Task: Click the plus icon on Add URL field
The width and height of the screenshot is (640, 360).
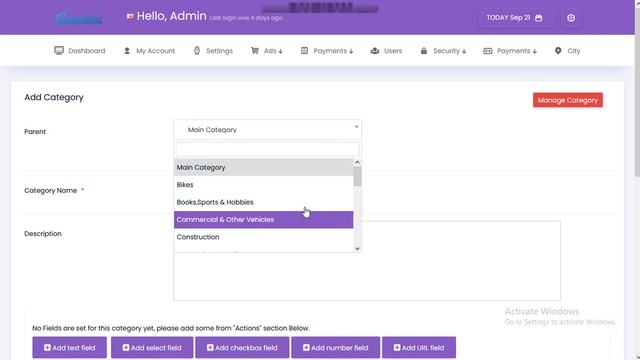Action: 397,348
